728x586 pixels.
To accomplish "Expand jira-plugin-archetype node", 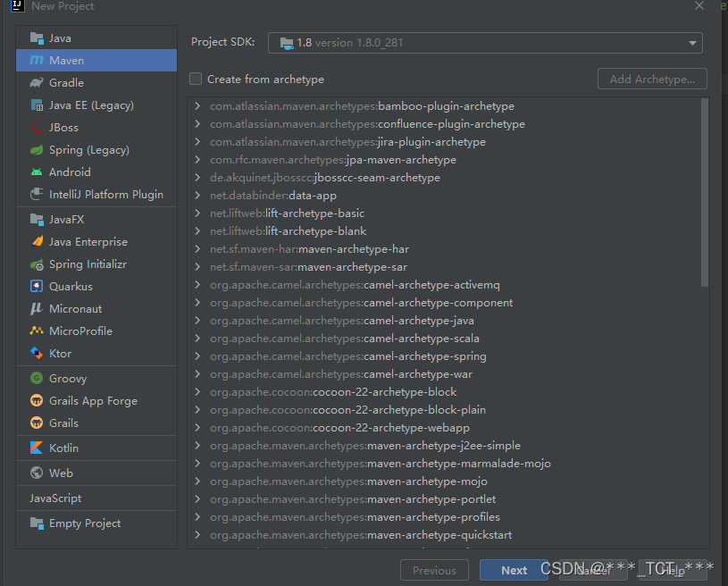I will tap(197, 142).
